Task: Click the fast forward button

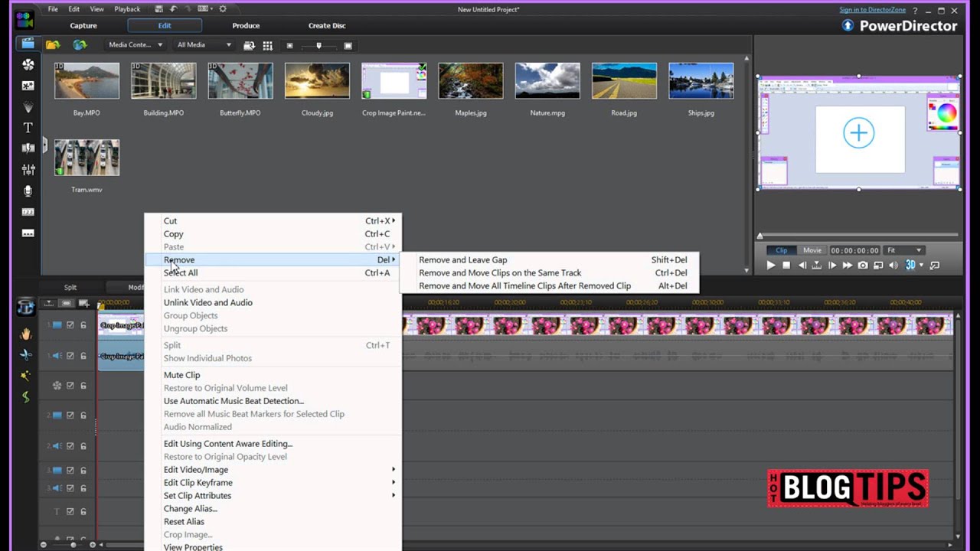Action: point(848,266)
